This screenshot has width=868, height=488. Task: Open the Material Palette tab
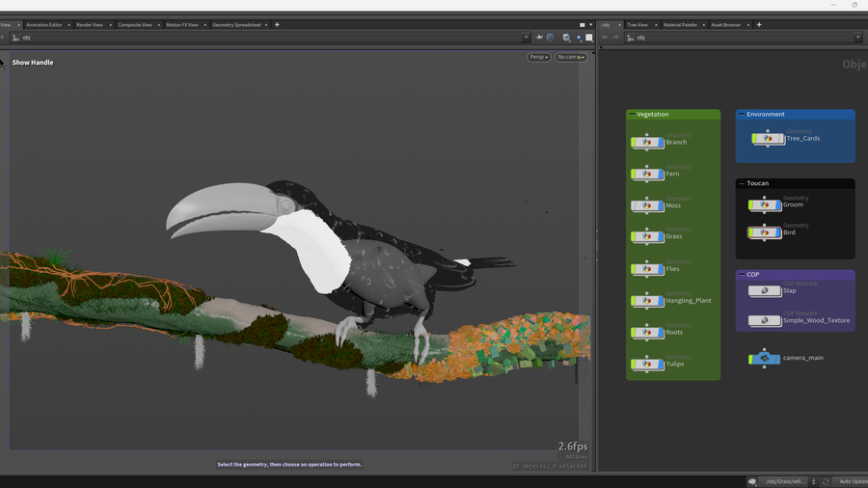[x=680, y=24]
